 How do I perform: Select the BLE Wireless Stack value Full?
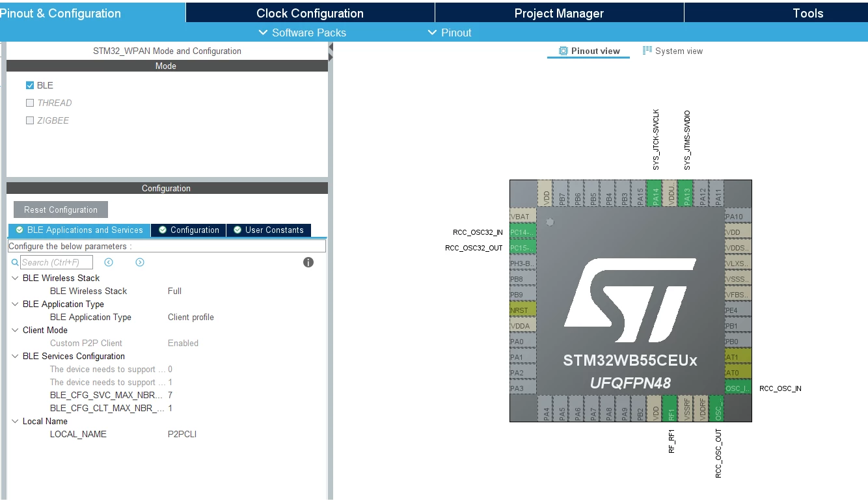[174, 291]
